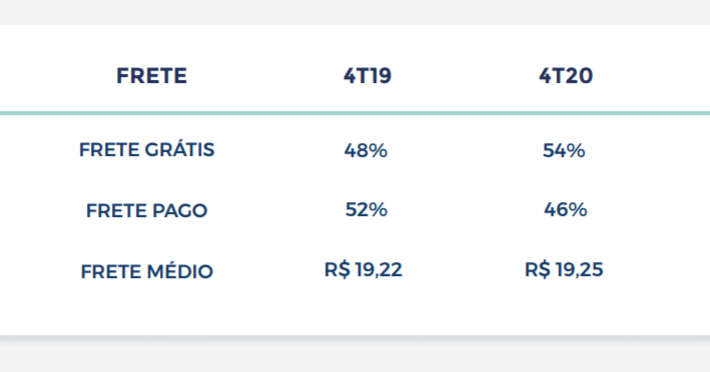Click the grey area below the table card
Viewport: 710px width, 372px height.
(355, 356)
